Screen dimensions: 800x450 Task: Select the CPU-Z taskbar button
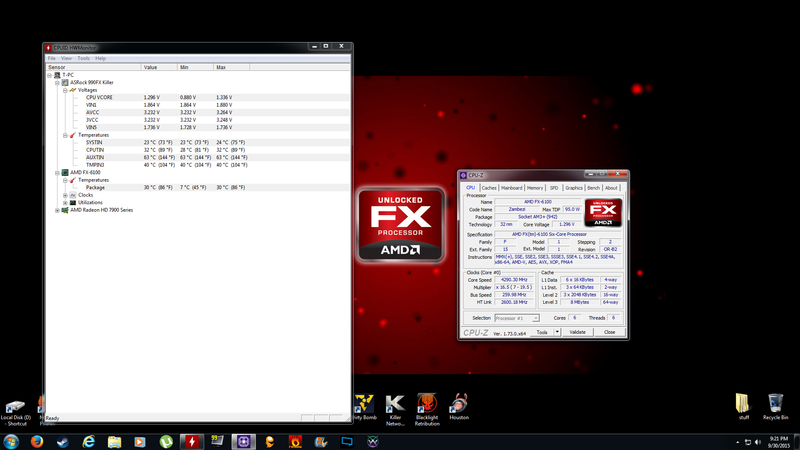243,441
